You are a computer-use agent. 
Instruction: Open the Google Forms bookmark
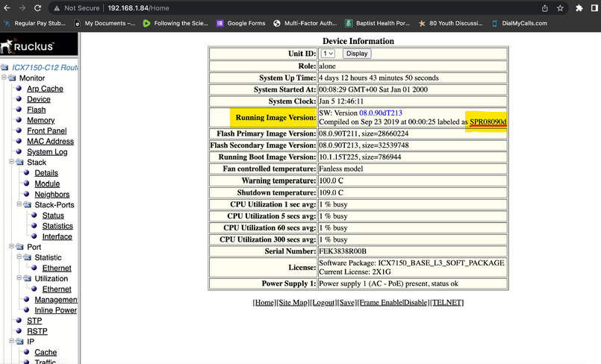coord(240,23)
